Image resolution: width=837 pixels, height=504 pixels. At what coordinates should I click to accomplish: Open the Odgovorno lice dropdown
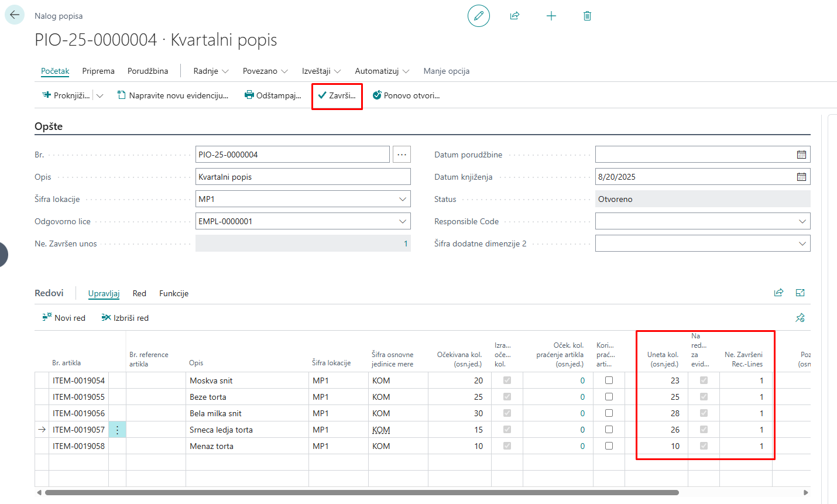[x=403, y=221]
